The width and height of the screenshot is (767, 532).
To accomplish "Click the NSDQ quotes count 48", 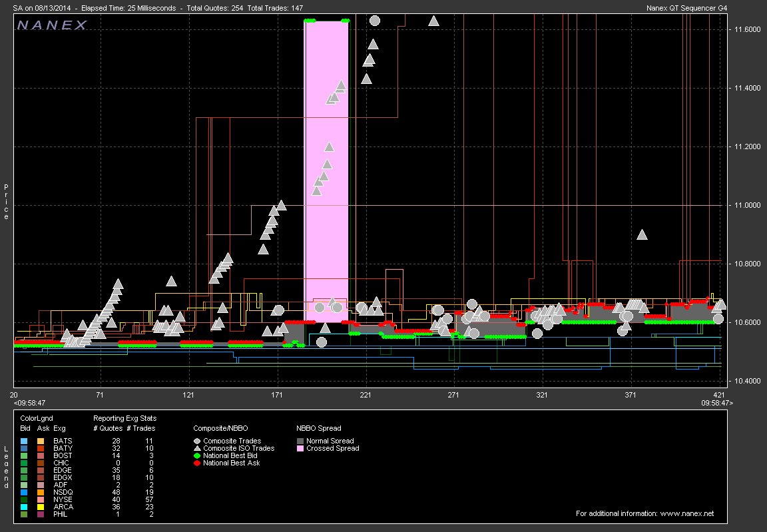I will 116,493.
